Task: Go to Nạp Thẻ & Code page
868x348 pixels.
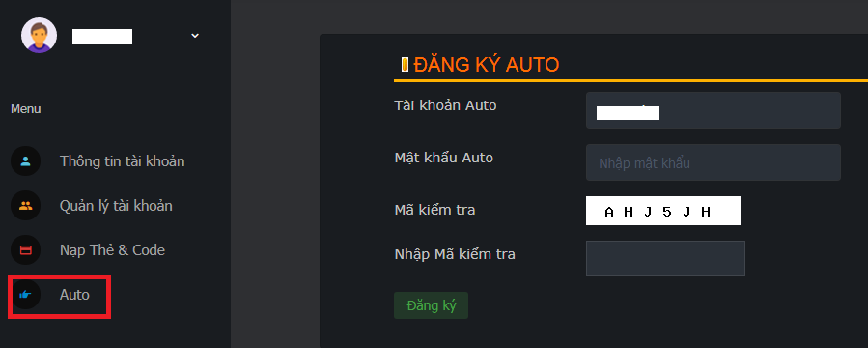Action: [x=112, y=250]
